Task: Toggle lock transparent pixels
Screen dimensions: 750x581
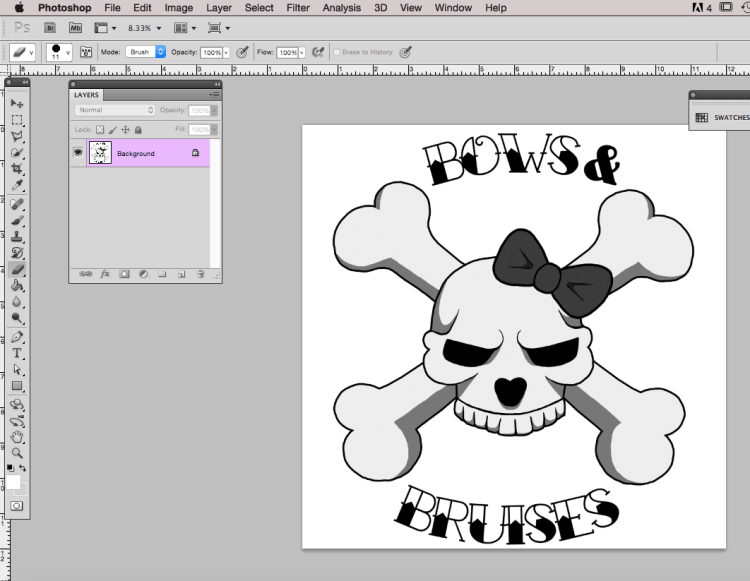Action: click(100, 130)
